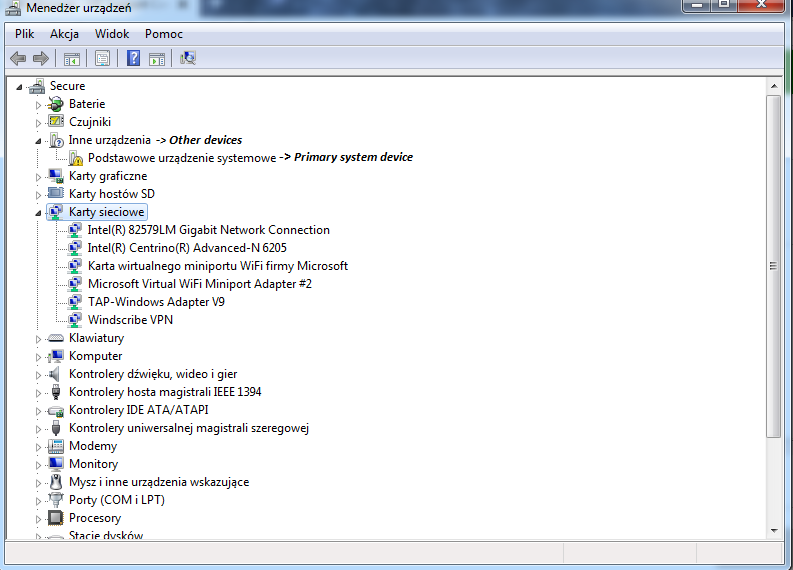Open the Widok menu
This screenshot has height=570, width=793.
(112, 34)
